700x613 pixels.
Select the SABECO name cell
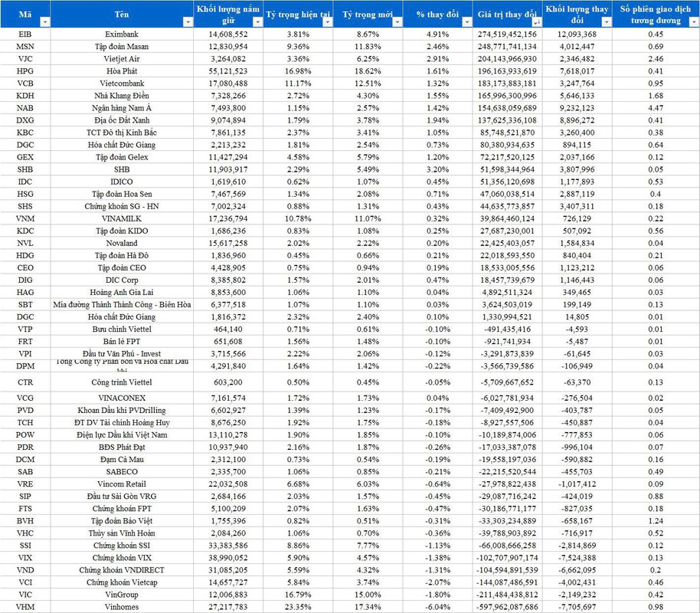coord(122,472)
